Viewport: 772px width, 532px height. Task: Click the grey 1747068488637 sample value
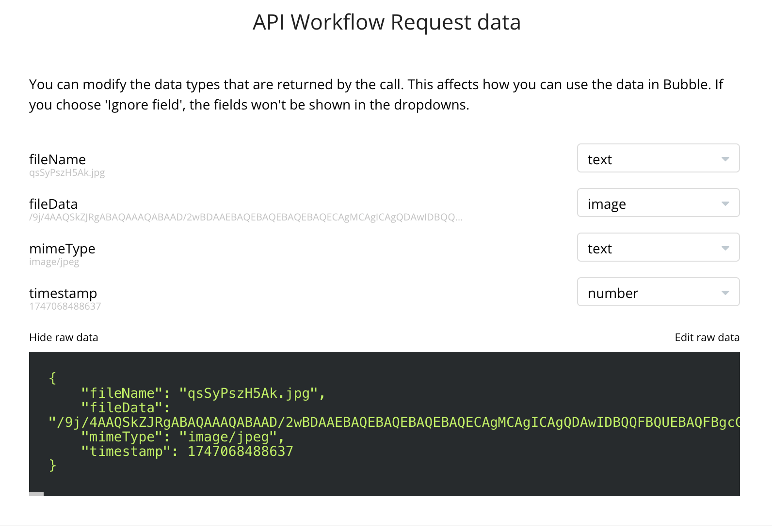click(65, 307)
